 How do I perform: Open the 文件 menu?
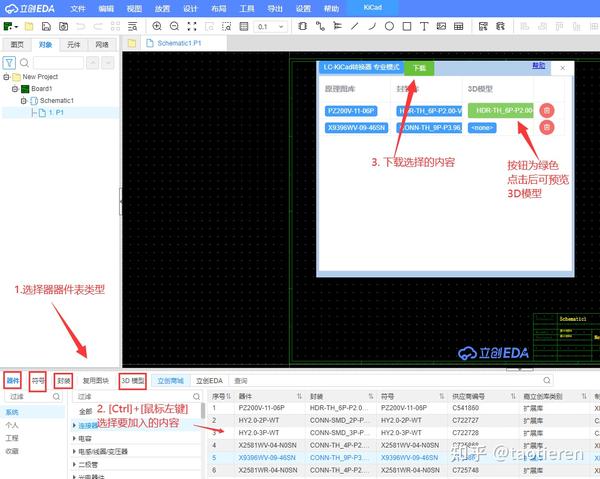[x=78, y=8]
